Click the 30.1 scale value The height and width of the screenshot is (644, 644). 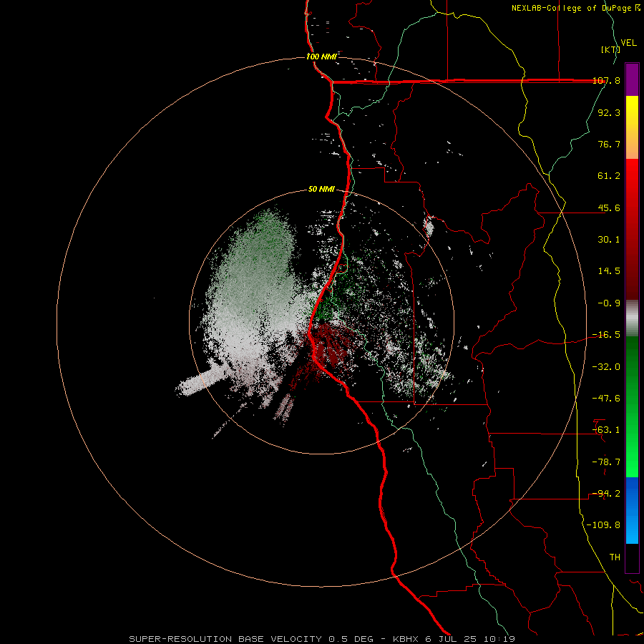point(609,240)
